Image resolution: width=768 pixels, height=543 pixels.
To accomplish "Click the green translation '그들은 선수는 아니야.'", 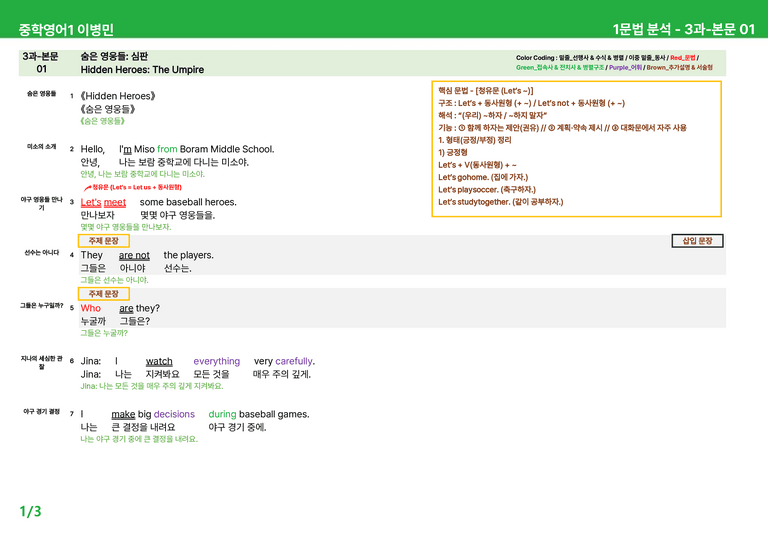I will (x=114, y=280).
